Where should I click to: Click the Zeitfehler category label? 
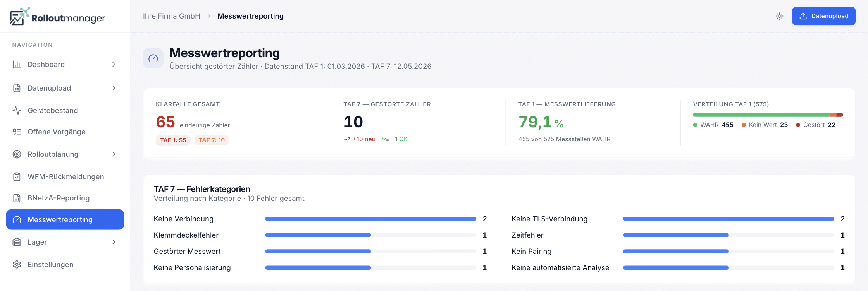(x=527, y=235)
